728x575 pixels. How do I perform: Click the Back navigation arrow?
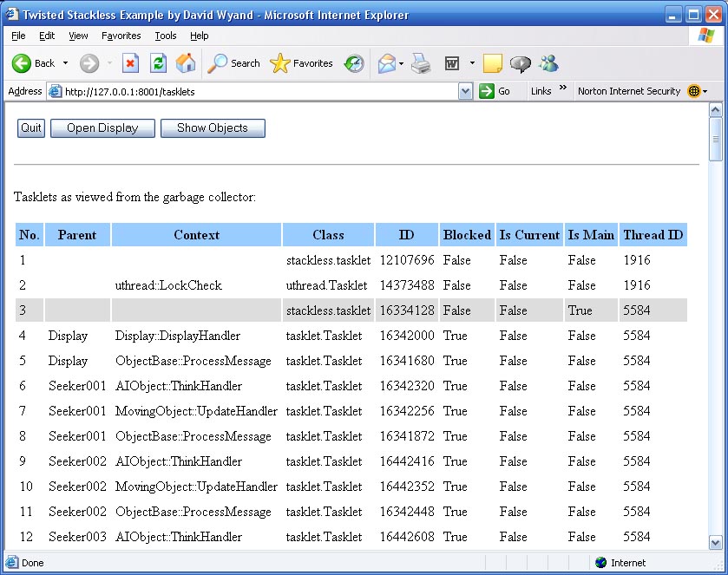23,63
